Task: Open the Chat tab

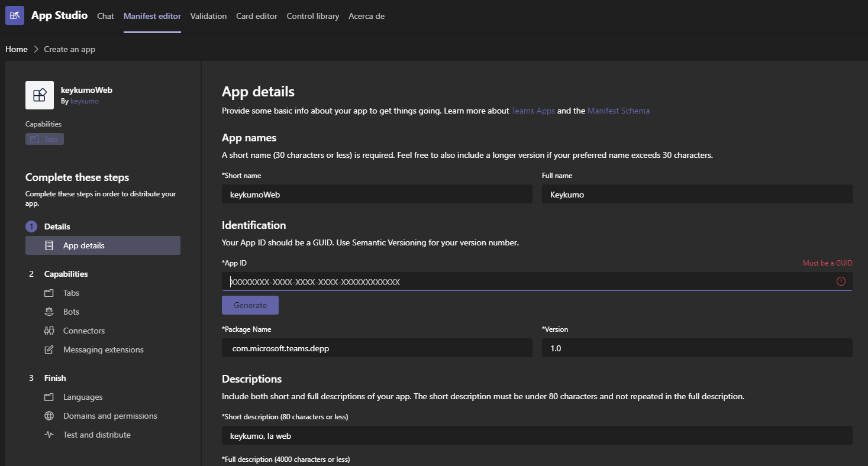Action: click(105, 16)
